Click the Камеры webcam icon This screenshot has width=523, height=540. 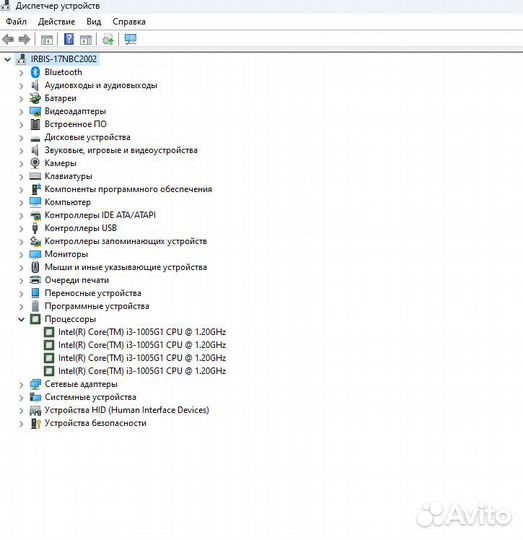click(35, 163)
